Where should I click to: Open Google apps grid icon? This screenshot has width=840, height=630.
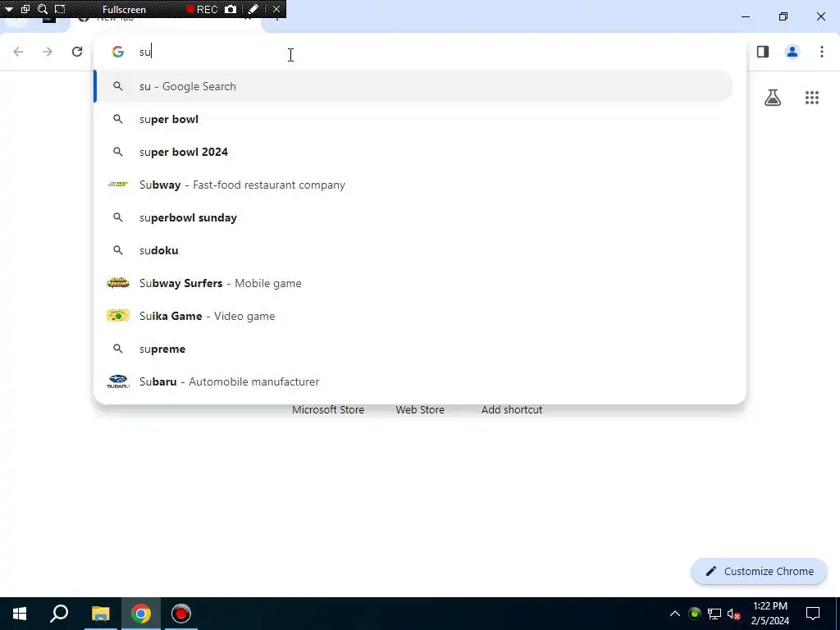click(812, 98)
